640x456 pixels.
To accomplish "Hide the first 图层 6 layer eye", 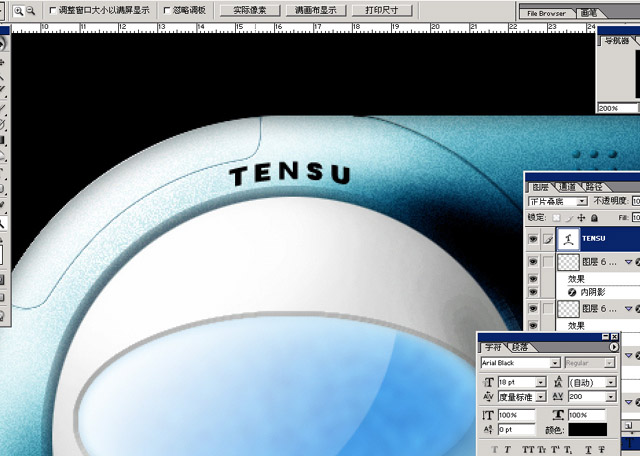I will [x=533, y=262].
